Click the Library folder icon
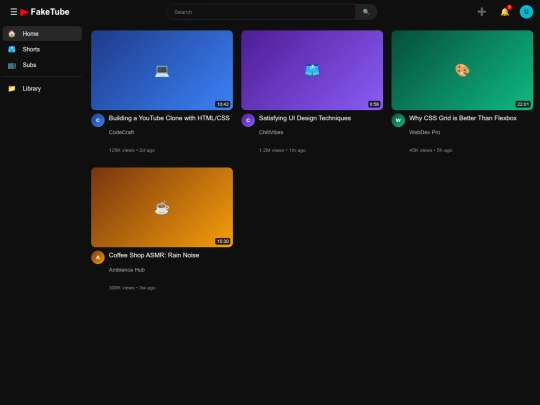540x405 pixels. [12, 89]
